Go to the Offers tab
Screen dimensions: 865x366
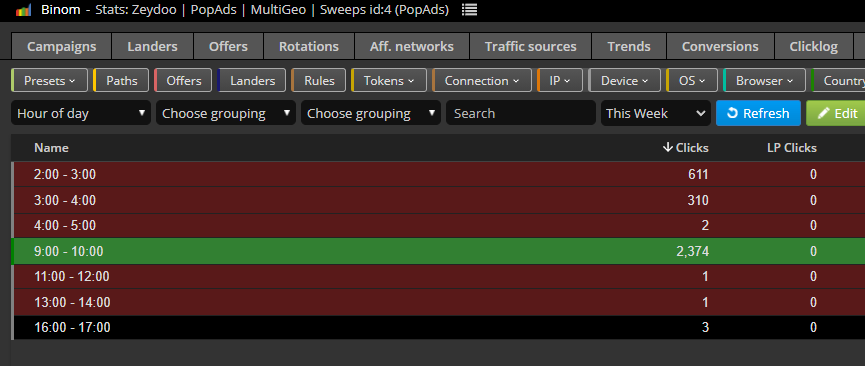tap(228, 46)
